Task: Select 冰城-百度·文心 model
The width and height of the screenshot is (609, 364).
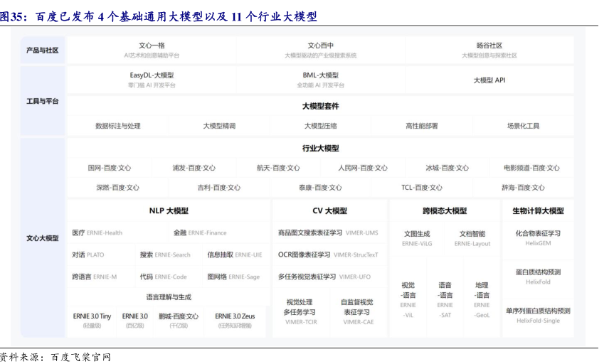Action: pyautogui.click(x=447, y=168)
